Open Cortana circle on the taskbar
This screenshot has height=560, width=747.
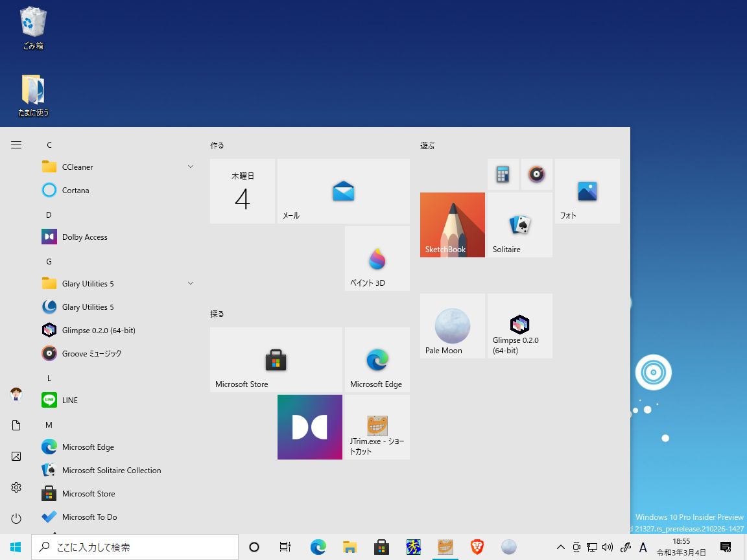click(254, 547)
